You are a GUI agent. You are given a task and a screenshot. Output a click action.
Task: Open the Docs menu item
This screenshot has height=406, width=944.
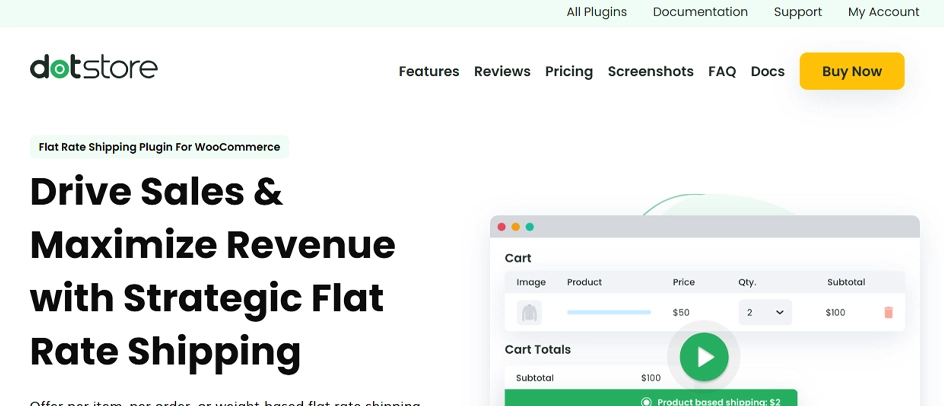point(768,71)
